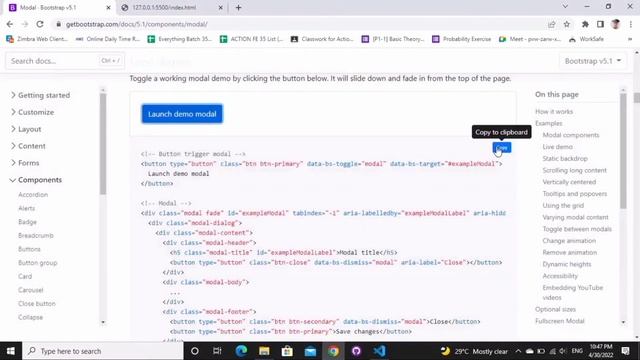640x360 pixels.
Task: Jump to Optional sizes section
Action: click(x=556, y=309)
